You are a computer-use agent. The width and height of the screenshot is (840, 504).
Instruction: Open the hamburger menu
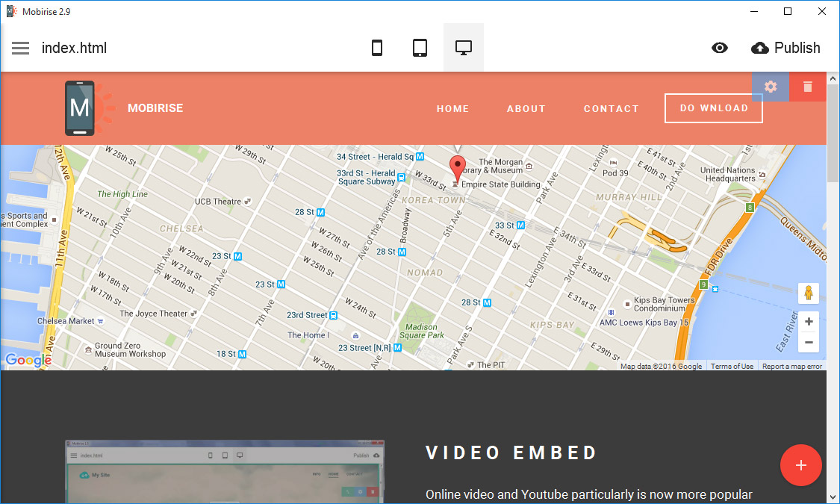click(20, 49)
